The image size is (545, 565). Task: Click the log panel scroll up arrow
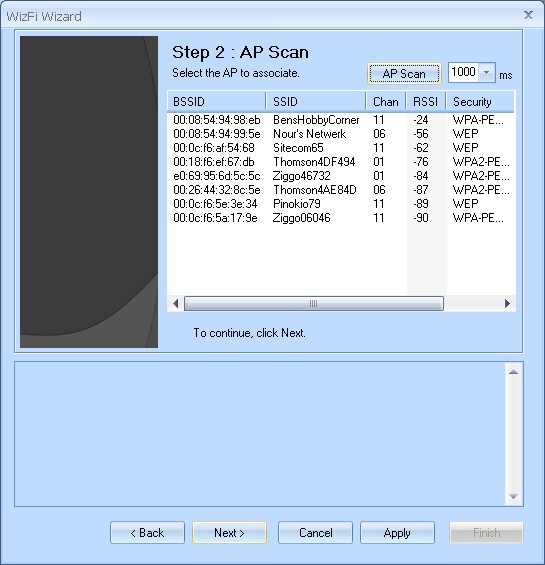click(513, 372)
